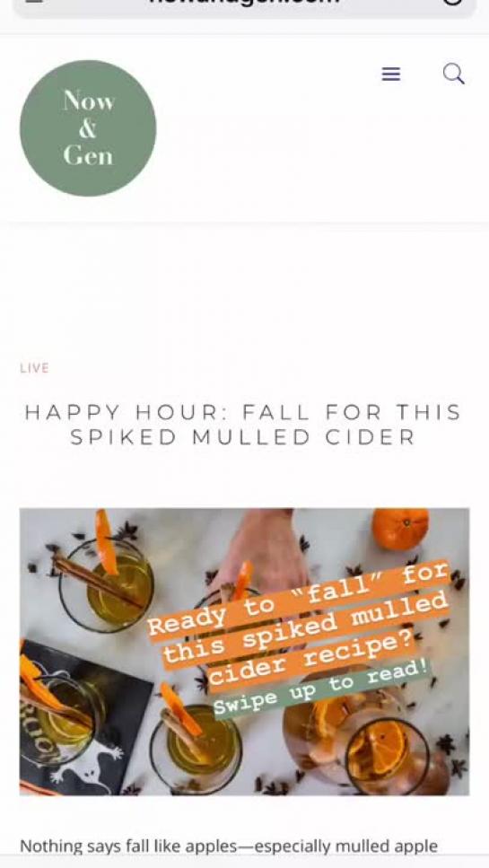489x868 pixels.
Task: Open the hamburger navigation menu
Action: [391, 74]
